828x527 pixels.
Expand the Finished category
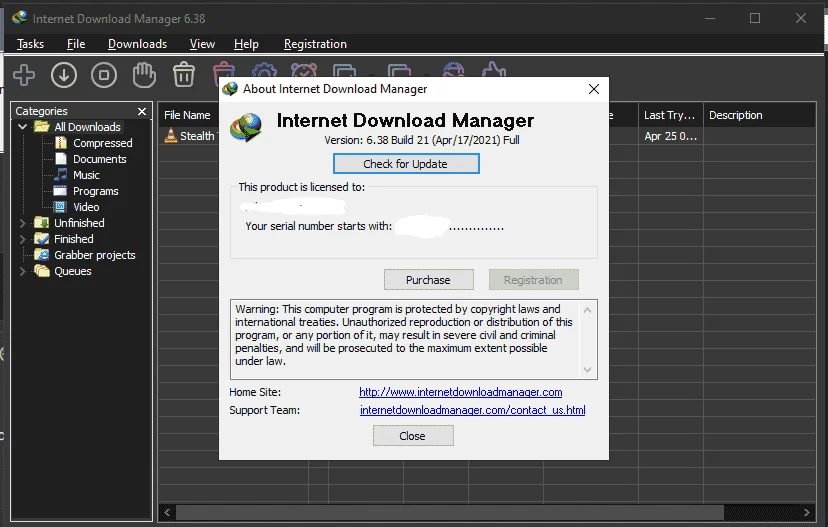22,239
